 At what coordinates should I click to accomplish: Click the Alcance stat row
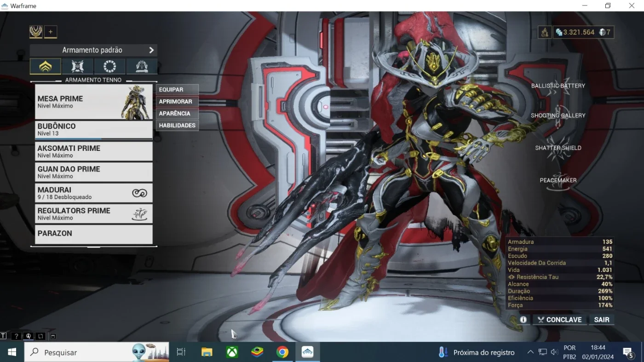click(x=560, y=284)
